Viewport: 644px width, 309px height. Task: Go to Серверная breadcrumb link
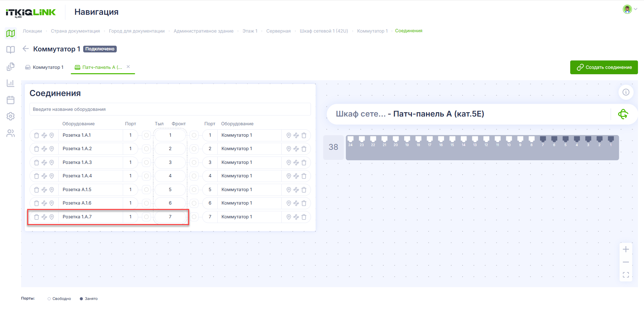(x=278, y=31)
